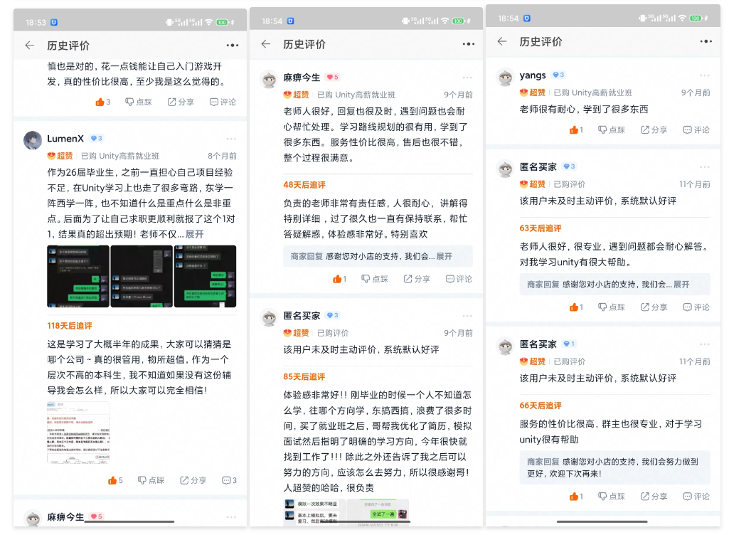
Task: Toggle the like with 5 on LumenX's review
Action: click(x=115, y=480)
